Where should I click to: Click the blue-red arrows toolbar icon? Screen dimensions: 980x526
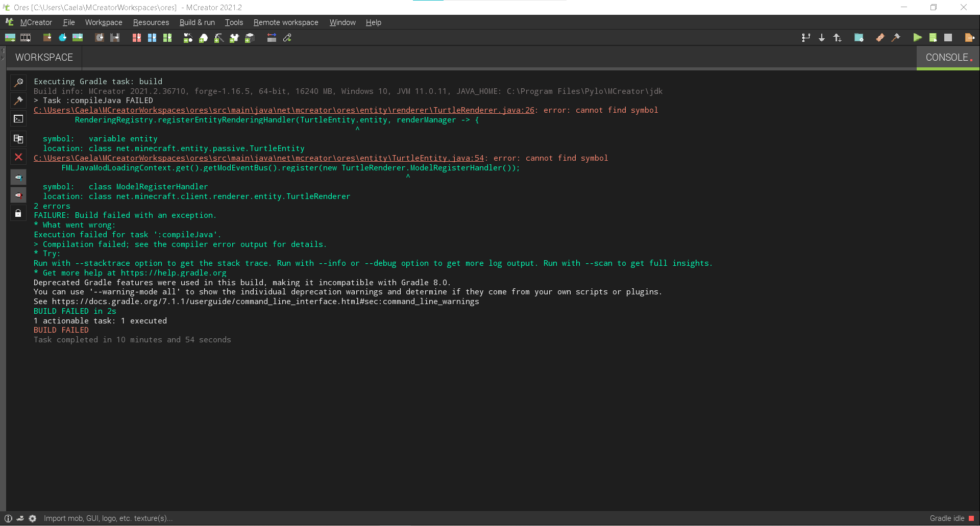click(272, 38)
